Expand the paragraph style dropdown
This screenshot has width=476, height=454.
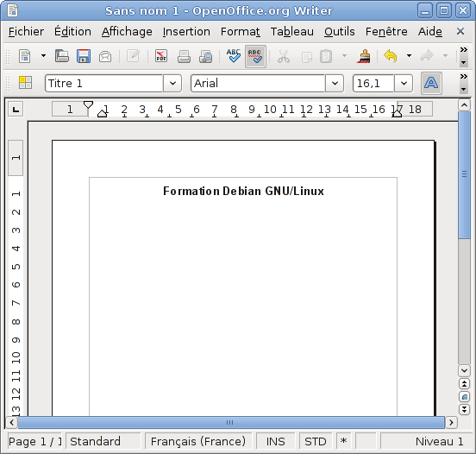click(172, 83)
